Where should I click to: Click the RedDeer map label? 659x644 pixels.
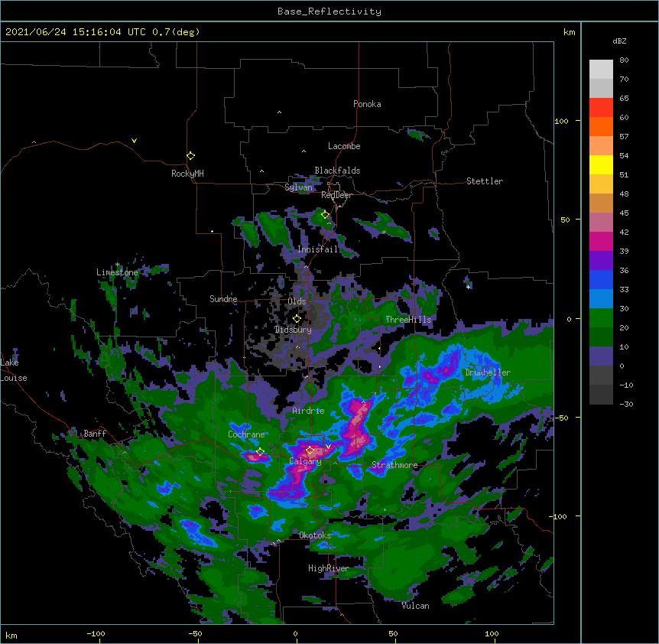pyautogui.click(x=336, y=195)
